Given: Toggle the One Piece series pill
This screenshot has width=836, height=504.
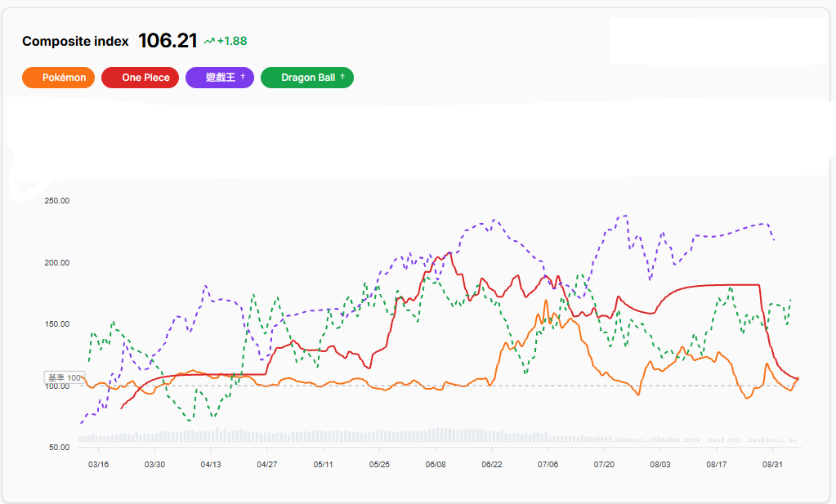Looking at the screenshot, I should click(141, 78).
